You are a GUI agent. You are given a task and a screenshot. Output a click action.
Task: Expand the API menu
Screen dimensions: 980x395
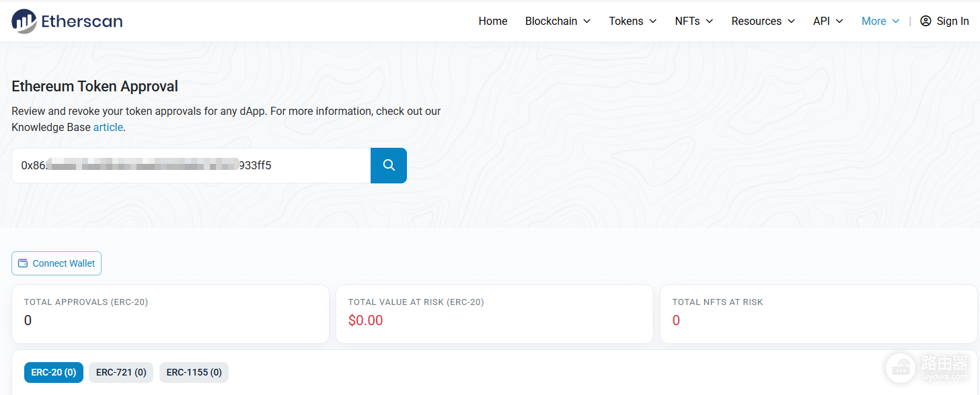828,21
